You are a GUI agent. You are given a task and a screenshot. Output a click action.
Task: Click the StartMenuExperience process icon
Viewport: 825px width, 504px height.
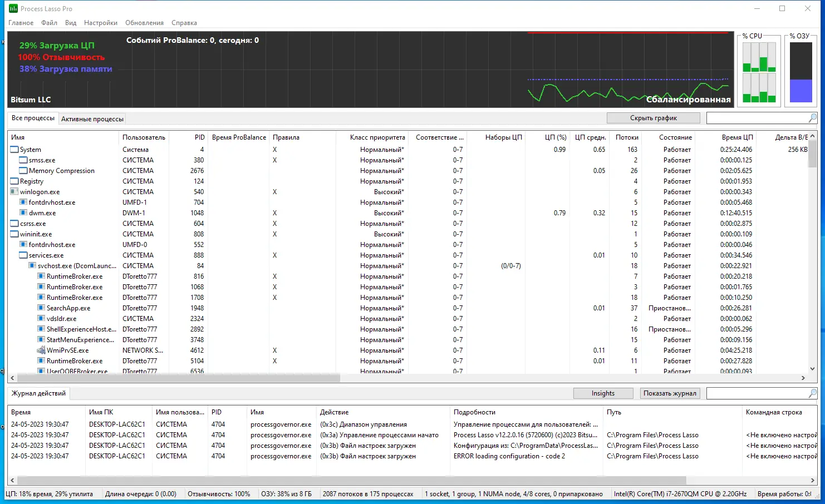coord(41,340)
